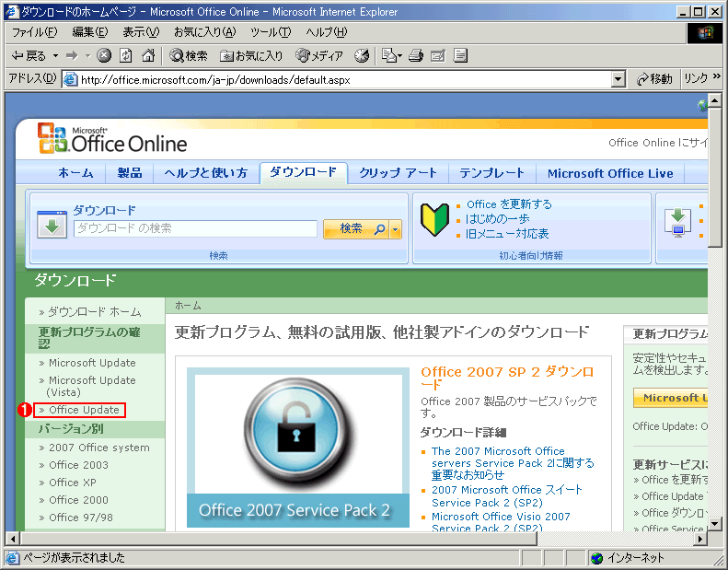The image size is (728, 570).
Task: Click the Go (移動) button arrow
Action: pos(654,79)
